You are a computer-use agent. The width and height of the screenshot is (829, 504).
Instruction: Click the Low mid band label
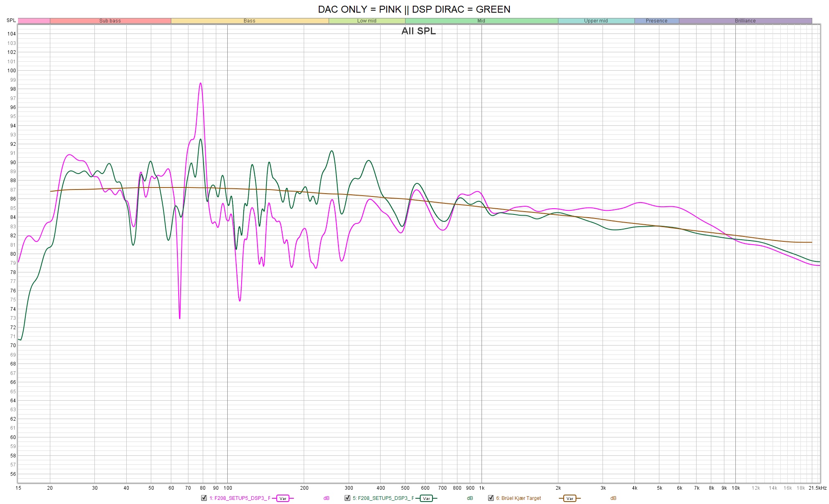pos(367,21)
